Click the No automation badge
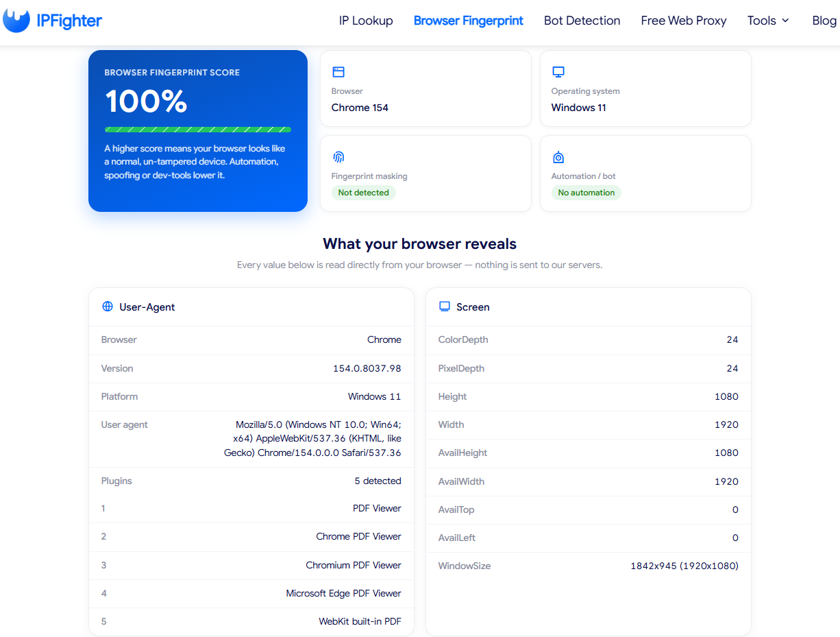The height and width of the screenshot is (637, 840). (x=586, y=193)
